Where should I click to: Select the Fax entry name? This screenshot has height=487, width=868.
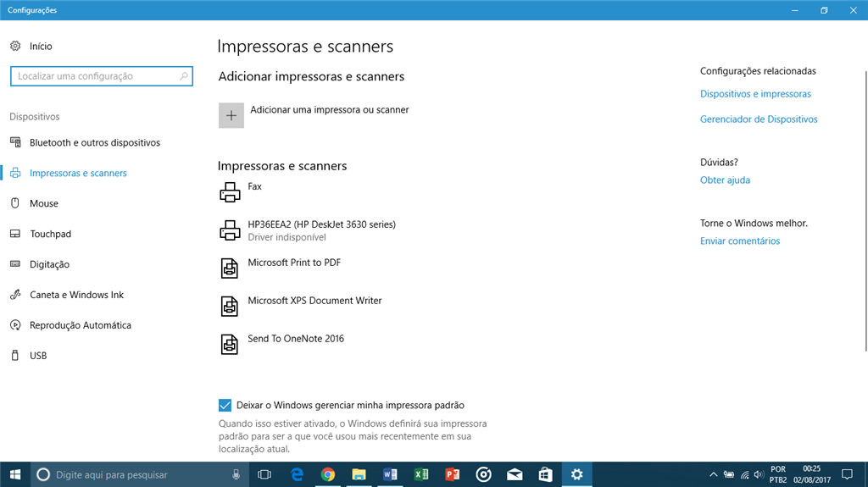(x=254, y=186)
